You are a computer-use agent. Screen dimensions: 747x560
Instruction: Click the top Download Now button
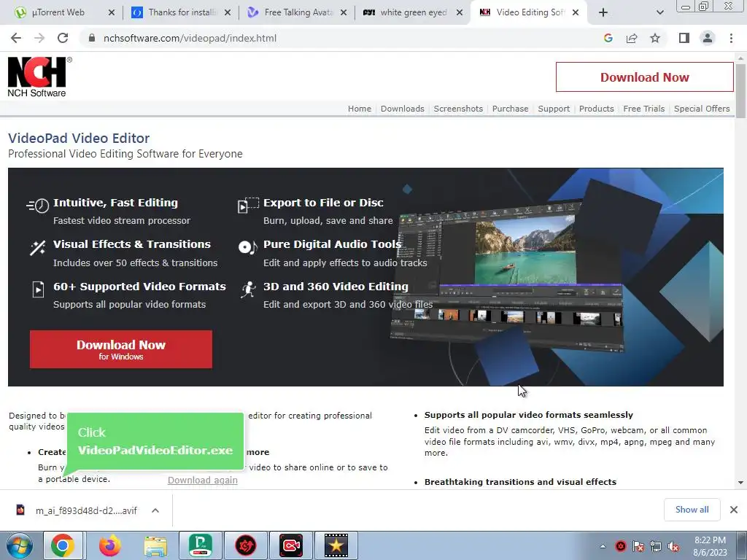tap(644, 77)
